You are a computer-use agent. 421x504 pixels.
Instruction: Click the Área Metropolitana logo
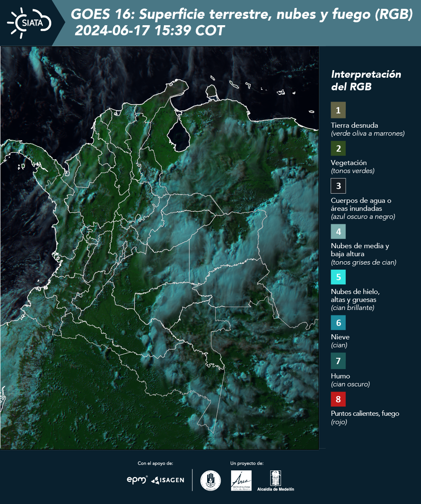242,480
